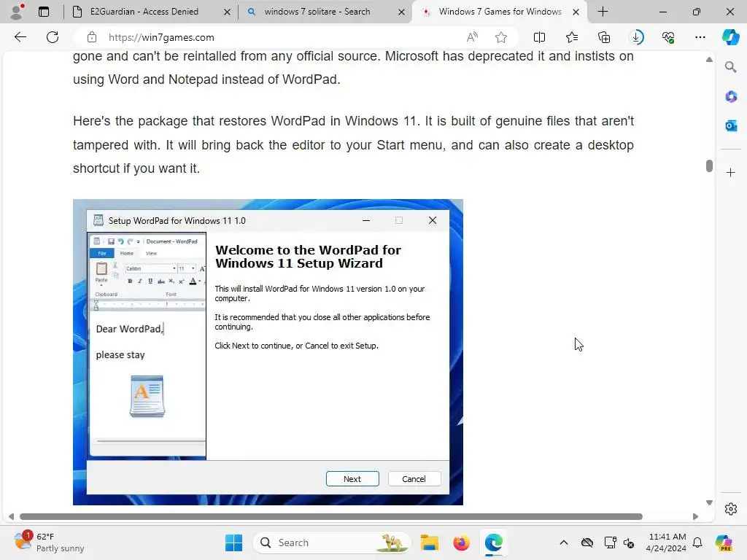
Task: Open browser profile icon
Action: [x=18, y=12]
